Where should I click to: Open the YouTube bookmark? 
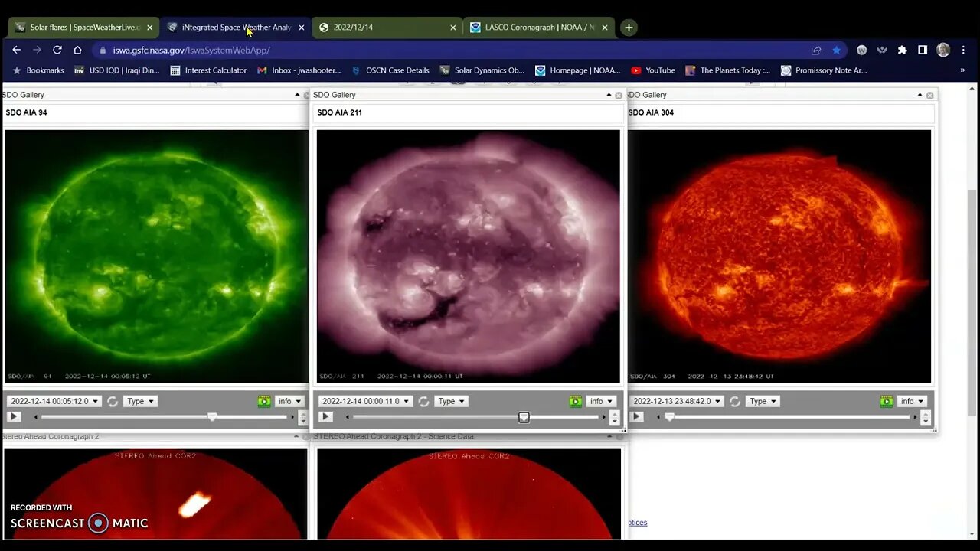[652, 70]
